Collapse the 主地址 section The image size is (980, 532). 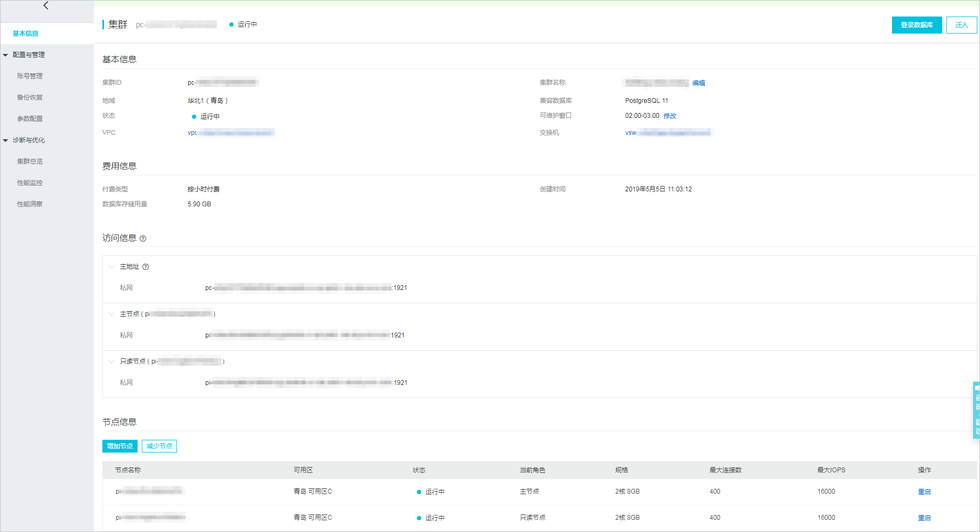tap(111, 267)
